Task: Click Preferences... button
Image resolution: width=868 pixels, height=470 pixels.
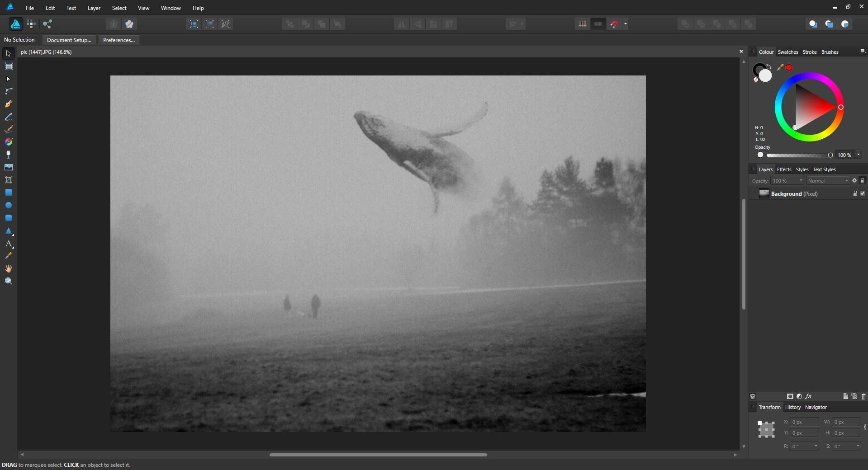Action: (x=119, y=40)
